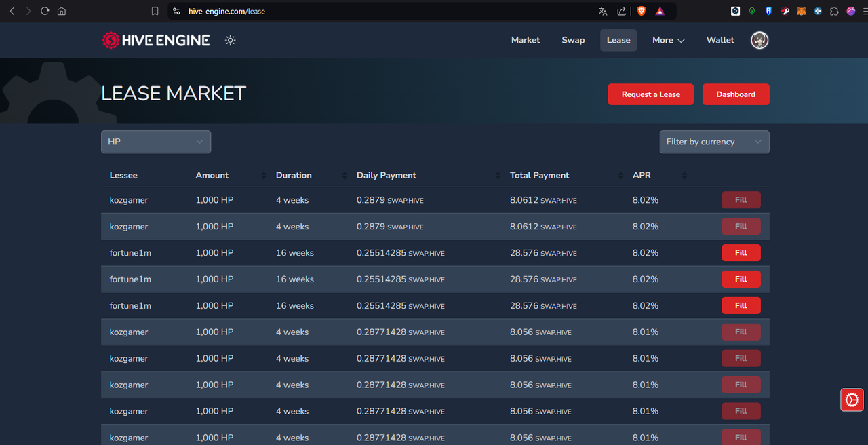This screenshot has height=445, width=868.
Task: Open the white square cube extension icon
Action: point(735,11)
